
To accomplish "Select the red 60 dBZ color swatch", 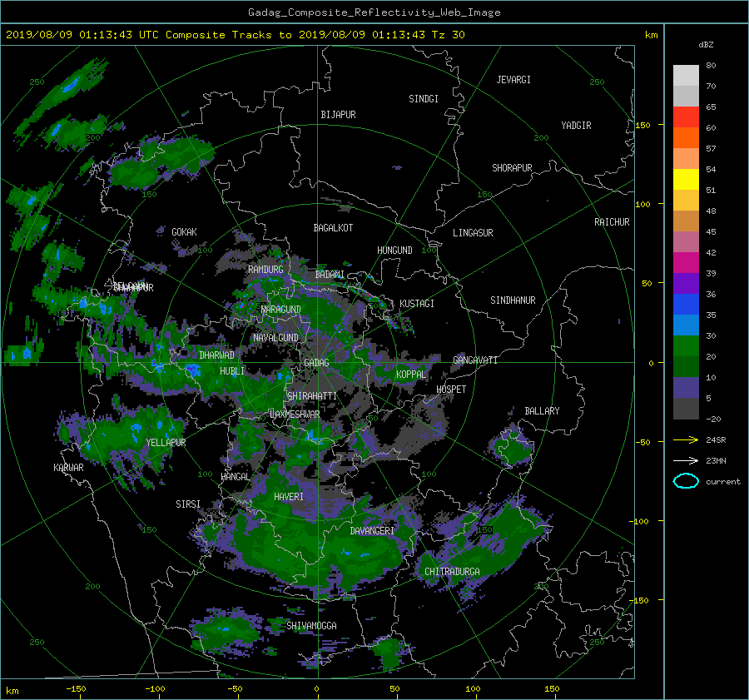I will click(x=686, y=117).
